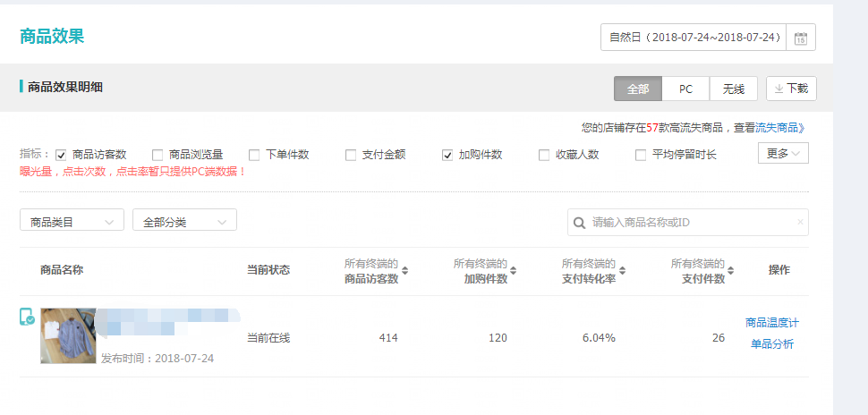Click the mobile device icon beside product
868x415 pixels.
(x=27, y=317)
